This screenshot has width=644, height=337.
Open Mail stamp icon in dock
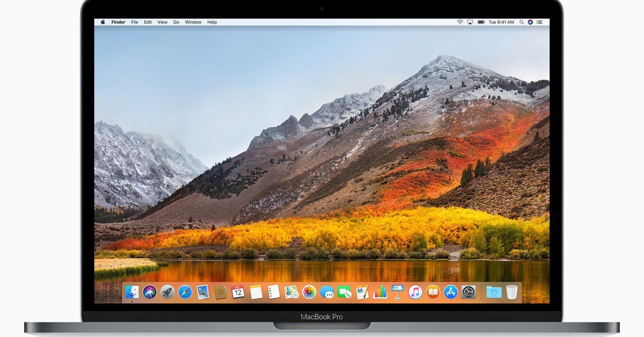click(203, 292)
